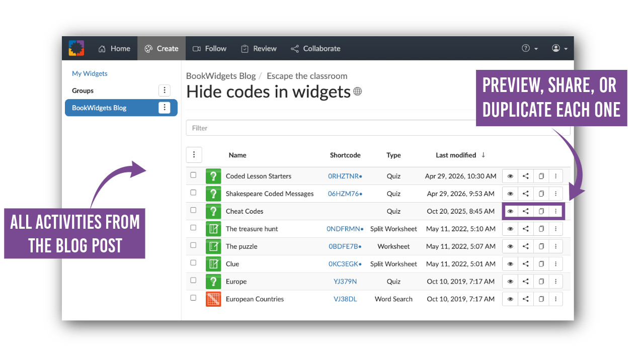Screen dimensions: 644x362
Task: Preview the European Countries widget
Action: click(x=510, y=299)
